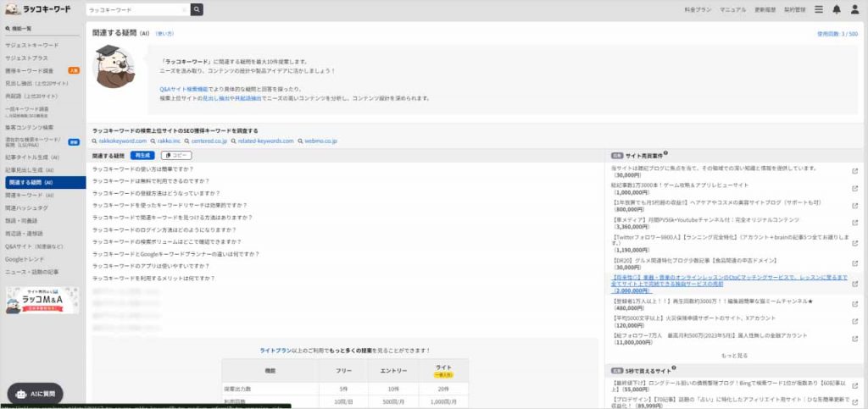
Task: Open external link icon for 3,360,000円 listing
Action: point(854,223)
